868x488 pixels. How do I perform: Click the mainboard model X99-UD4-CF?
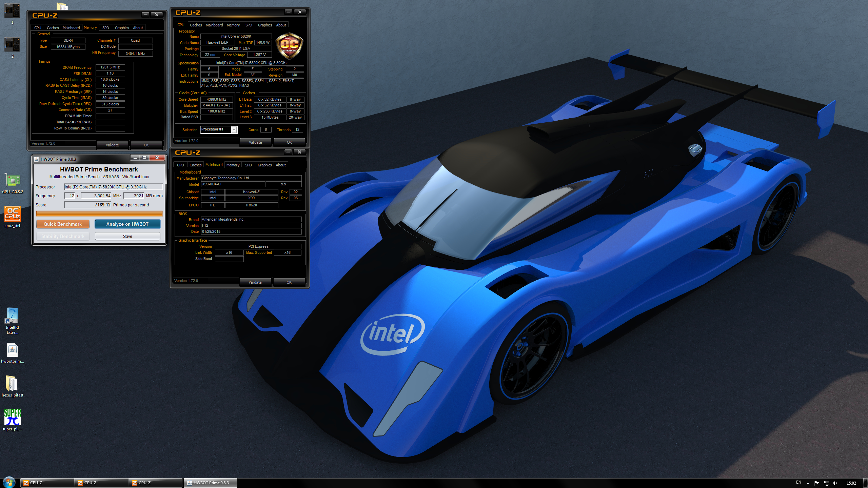(x=233, y=184)
